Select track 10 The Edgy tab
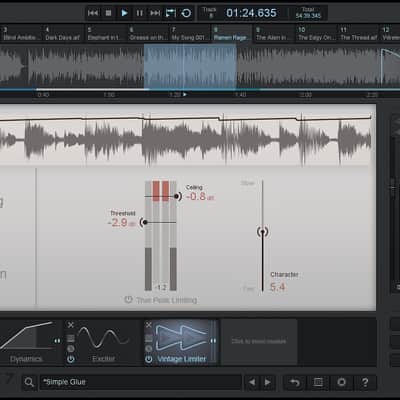The width and height of the screenshot is (400, 400). 316,34
